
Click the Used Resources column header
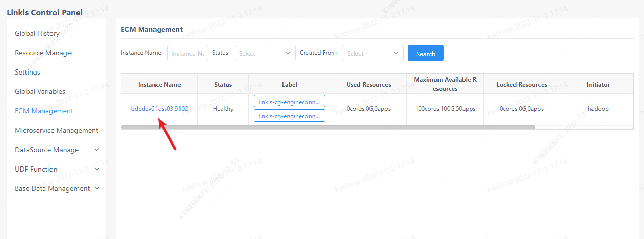[368, 85]
